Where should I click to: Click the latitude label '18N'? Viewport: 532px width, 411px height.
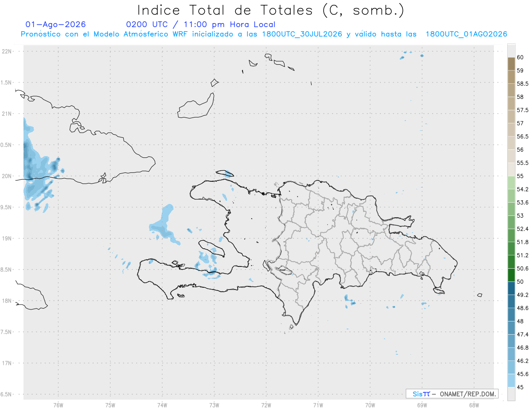pos(8,301)
